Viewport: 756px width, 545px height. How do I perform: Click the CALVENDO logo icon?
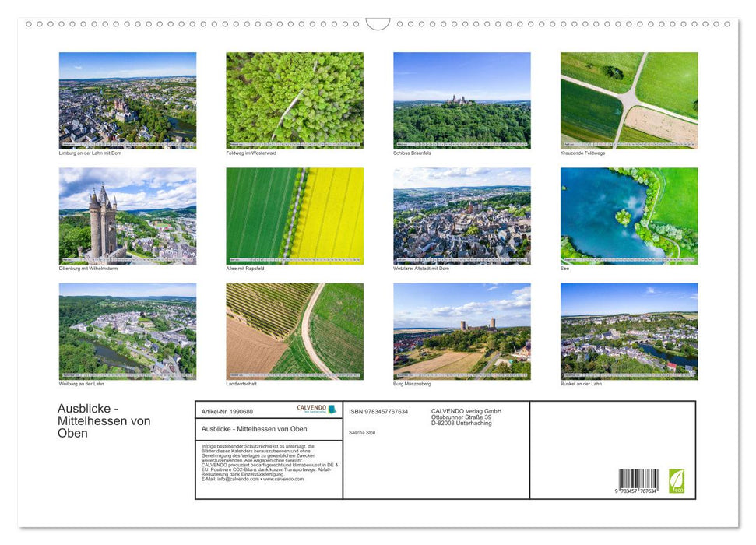click(x=311, y=408)
